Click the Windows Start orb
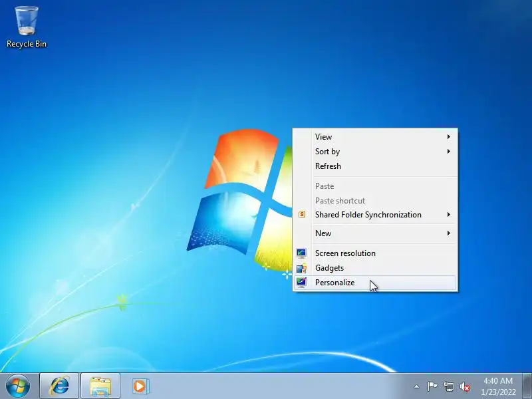 tap(18, 386)
